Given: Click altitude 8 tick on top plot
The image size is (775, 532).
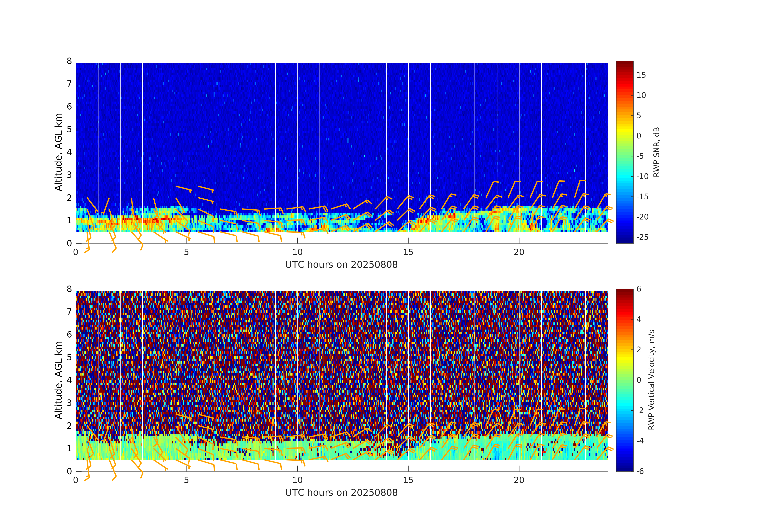Looking at the screenshot, I should tap(69, 61).
